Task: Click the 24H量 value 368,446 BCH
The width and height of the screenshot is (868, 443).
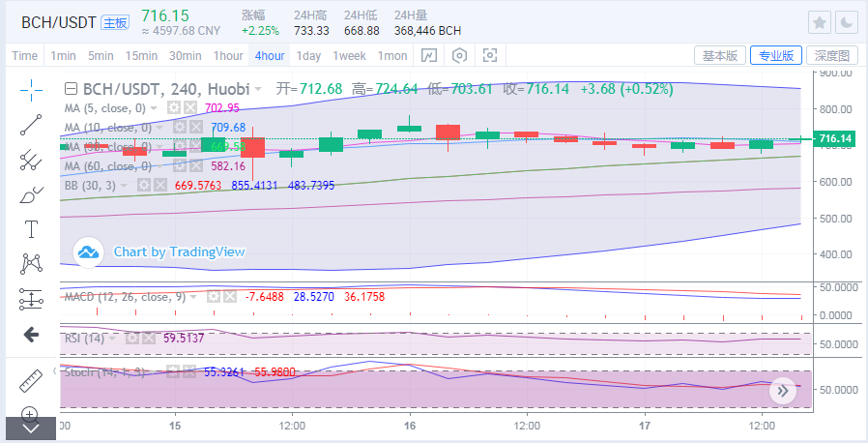Action: (x=427, y=31)
